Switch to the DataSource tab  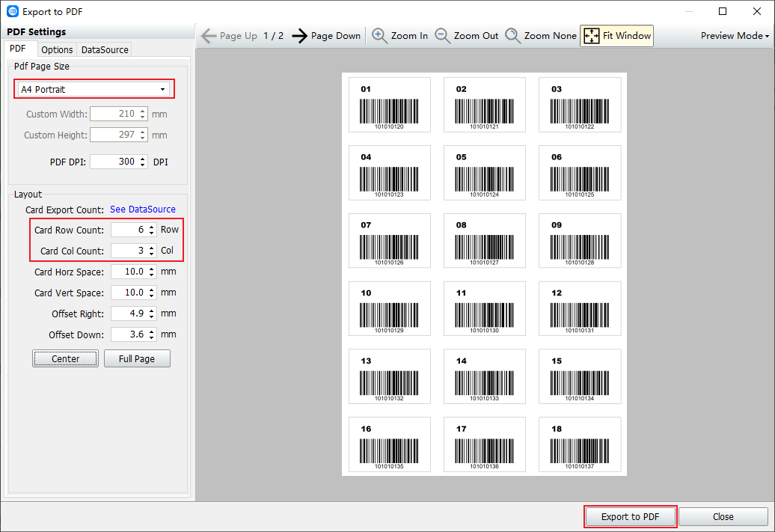point(105,50)
